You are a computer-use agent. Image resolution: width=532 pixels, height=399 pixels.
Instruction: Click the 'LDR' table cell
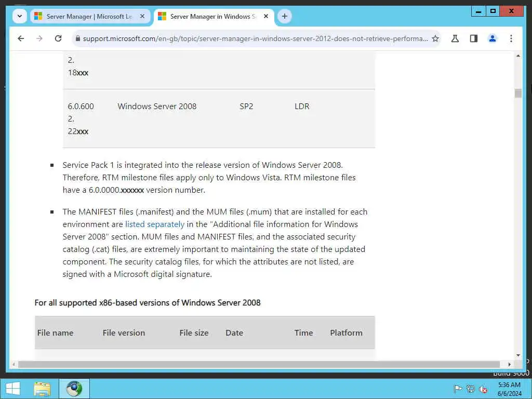(302, 106)
